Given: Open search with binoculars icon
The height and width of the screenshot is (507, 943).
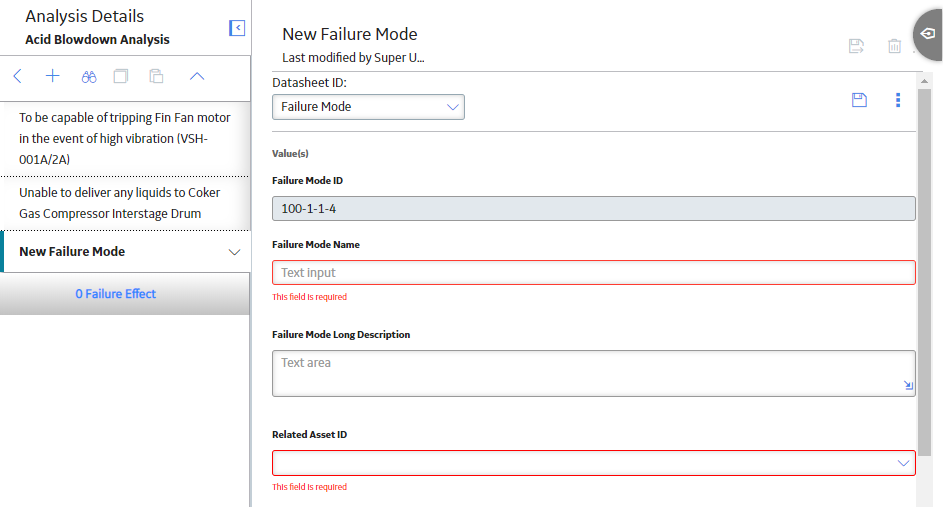Looking at the screenshot, I should 89,77.
